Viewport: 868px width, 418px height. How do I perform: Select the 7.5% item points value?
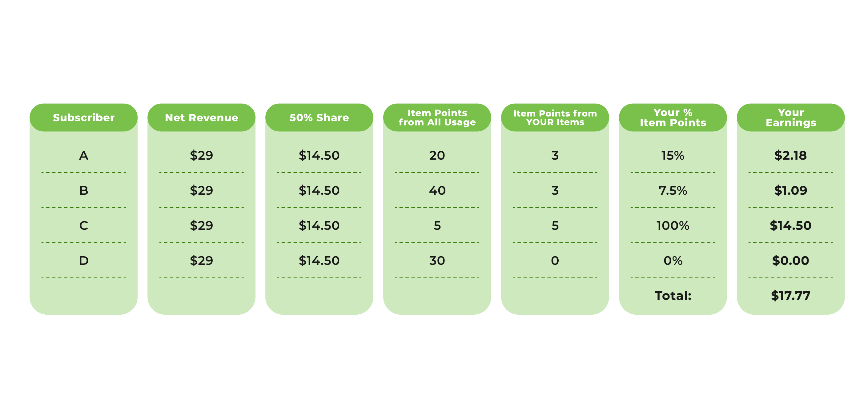[x=673, y=191]
